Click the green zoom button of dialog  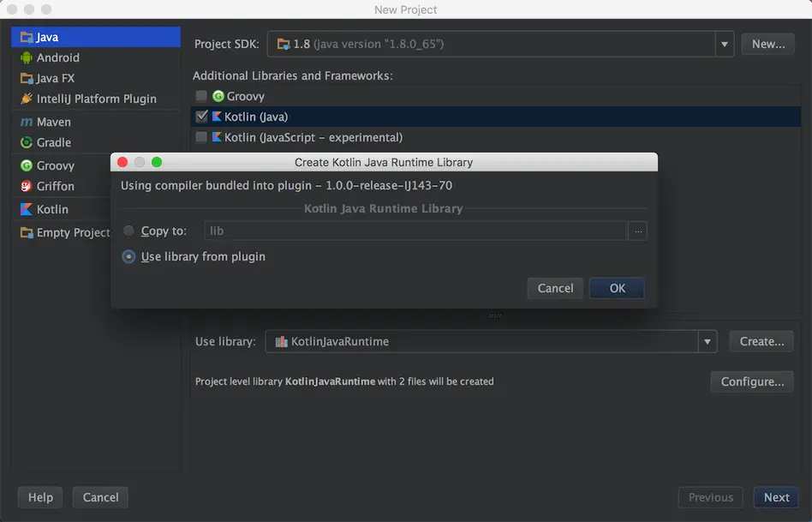157,162
